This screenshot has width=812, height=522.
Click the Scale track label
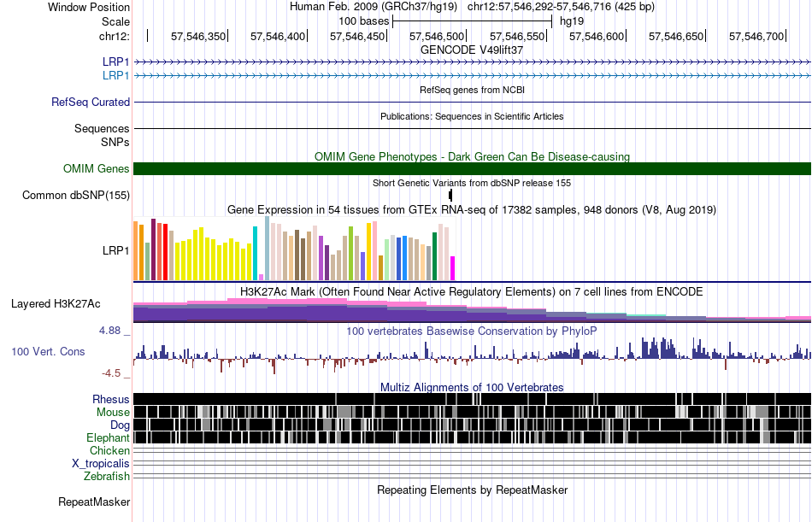pos(115,21)
